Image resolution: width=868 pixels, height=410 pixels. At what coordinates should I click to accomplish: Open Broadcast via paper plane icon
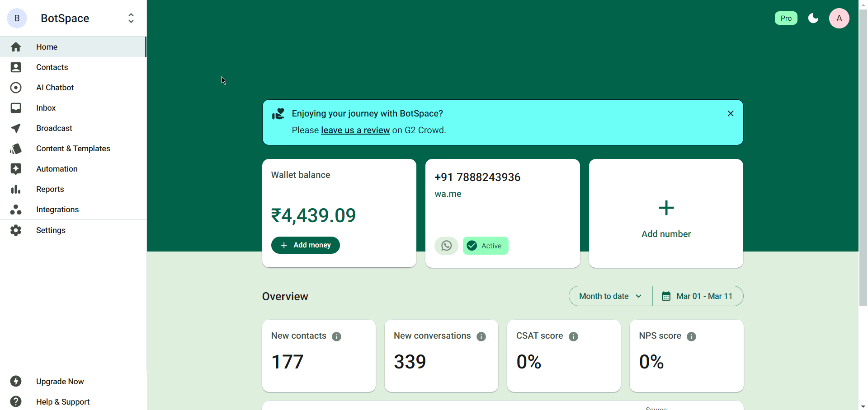[x=16, y=128]
